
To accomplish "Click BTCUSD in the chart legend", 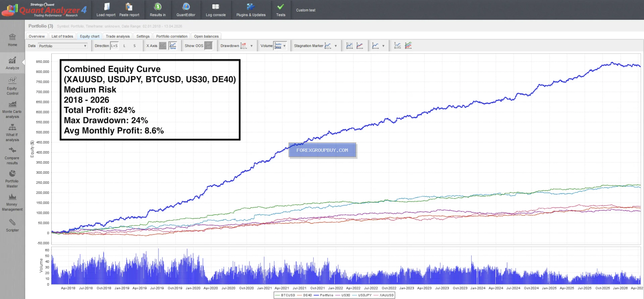I will click(x=285, y=295).
